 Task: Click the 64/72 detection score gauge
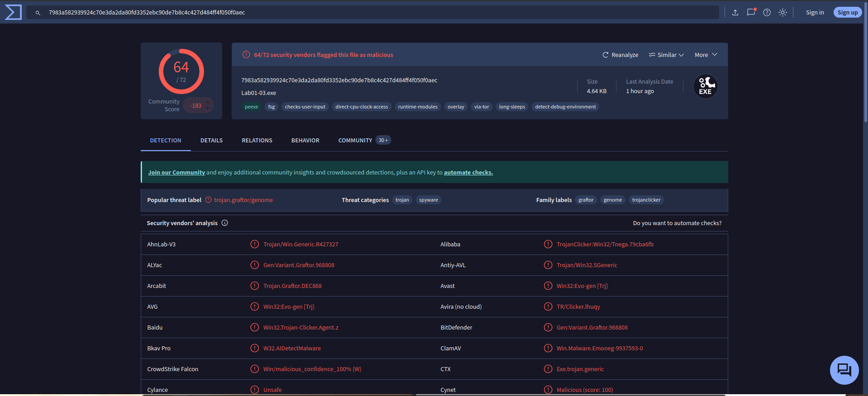(181, 71)
